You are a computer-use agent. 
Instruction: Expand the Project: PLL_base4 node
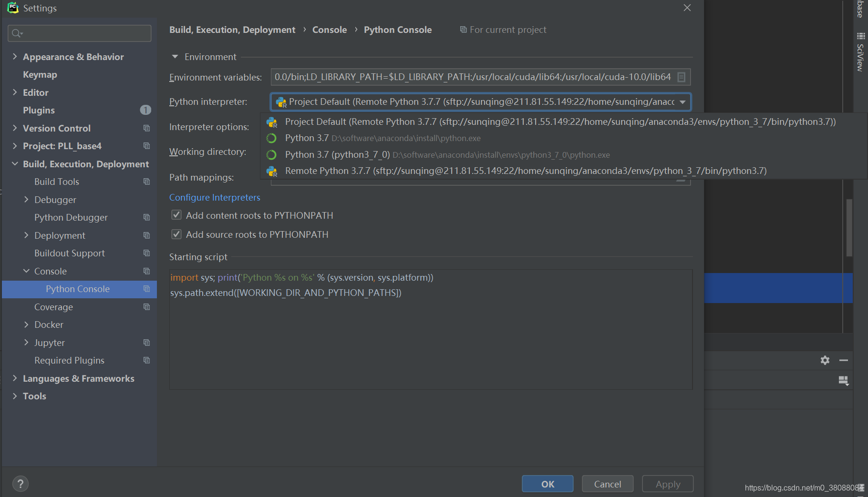pos(15,145)
